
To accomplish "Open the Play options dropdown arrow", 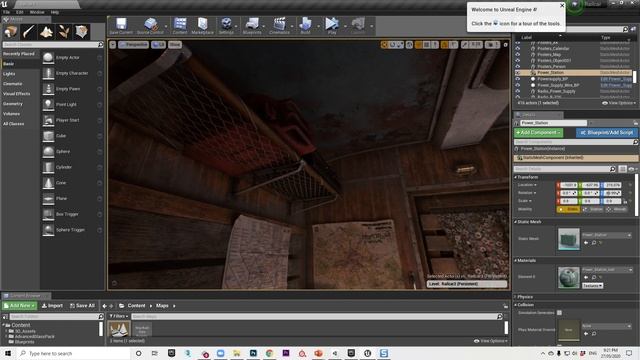I will (x=345, y=26).
